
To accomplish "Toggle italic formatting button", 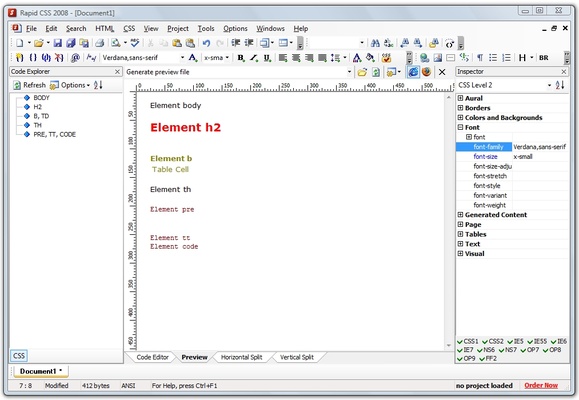I will click(x=254, y=58).
